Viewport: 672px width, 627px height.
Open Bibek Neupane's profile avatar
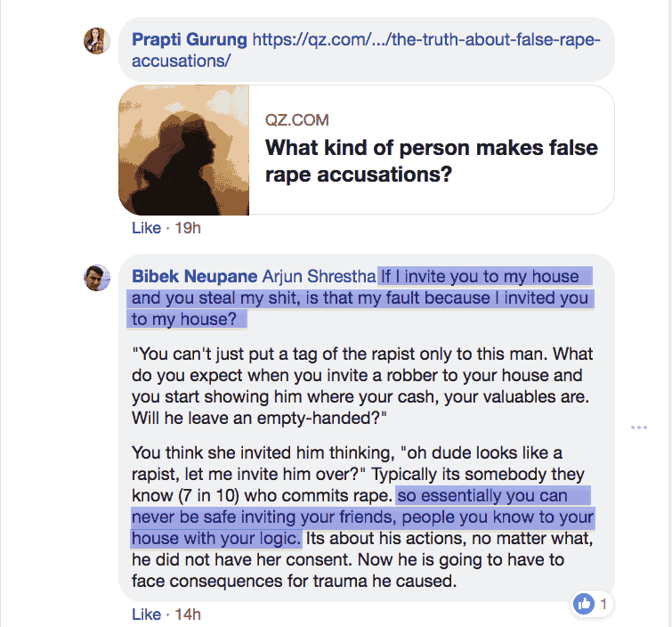click(96, 278)
